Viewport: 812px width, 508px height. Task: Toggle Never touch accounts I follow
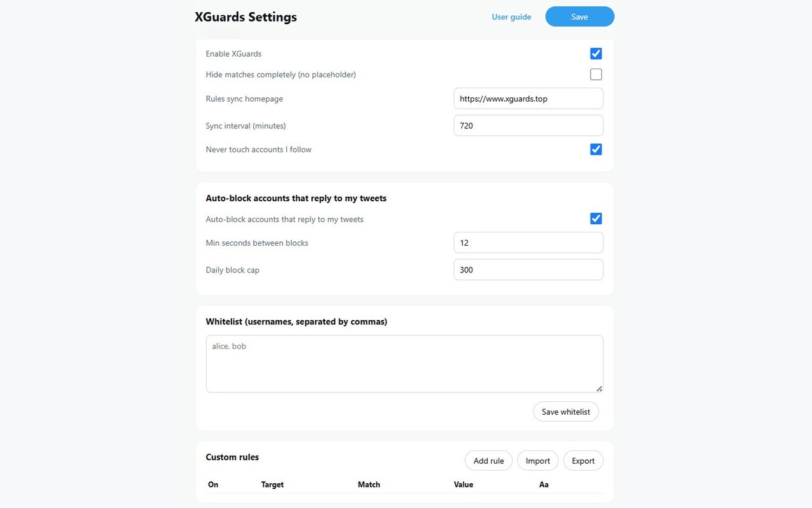(596, 149)
